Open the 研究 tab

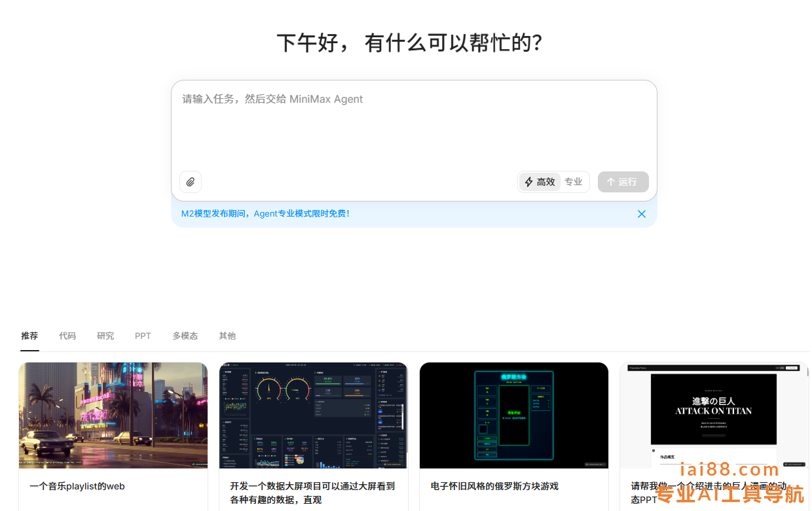(x=105, y=336)
